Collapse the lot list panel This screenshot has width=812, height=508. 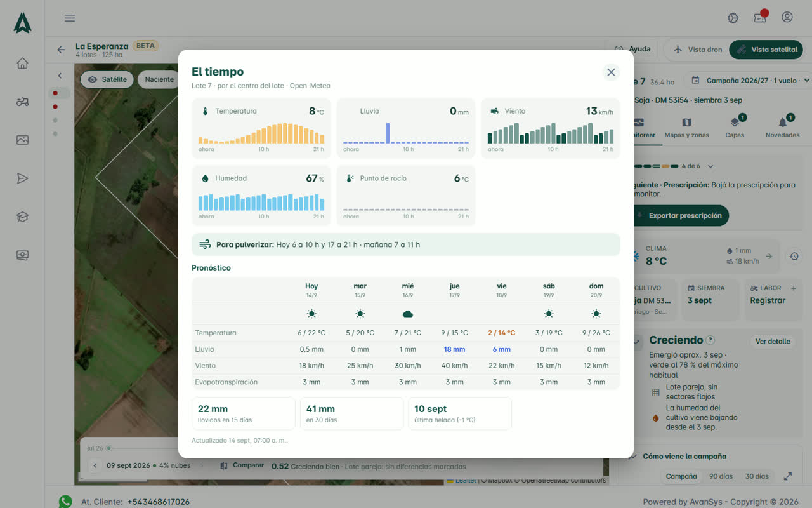click(60, 76)
